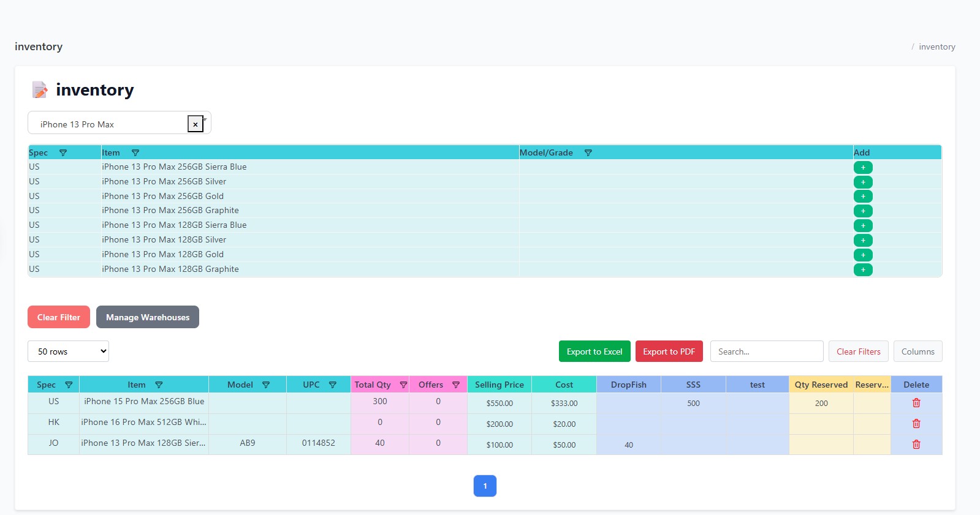Screen dimensions: 980x515
Task: Click the Clear Filters button
Action: 859,351
